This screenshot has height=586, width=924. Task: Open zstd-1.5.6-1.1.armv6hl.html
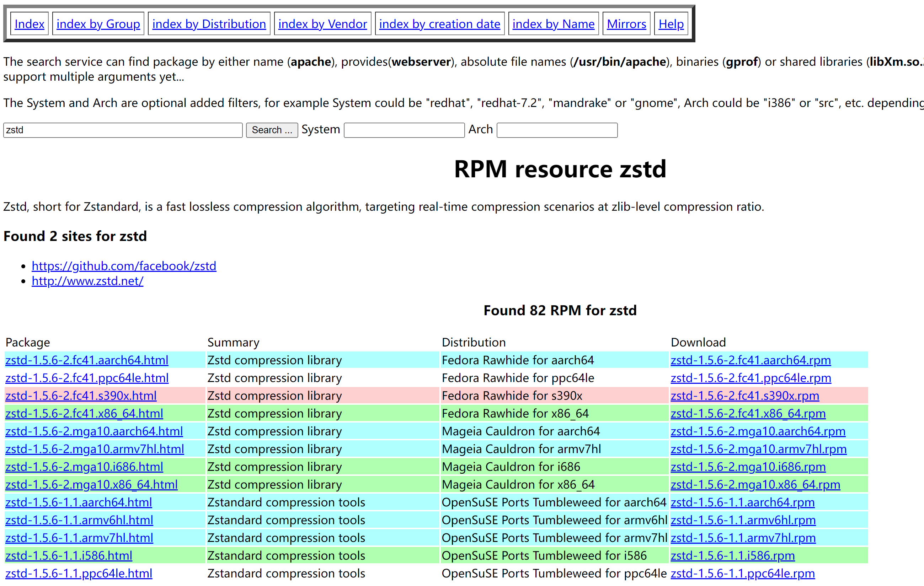click(x=79, y=520)
